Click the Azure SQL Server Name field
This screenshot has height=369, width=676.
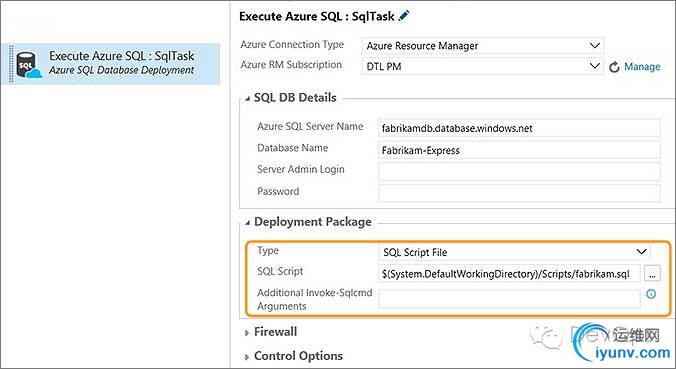(x=519, y=128)
